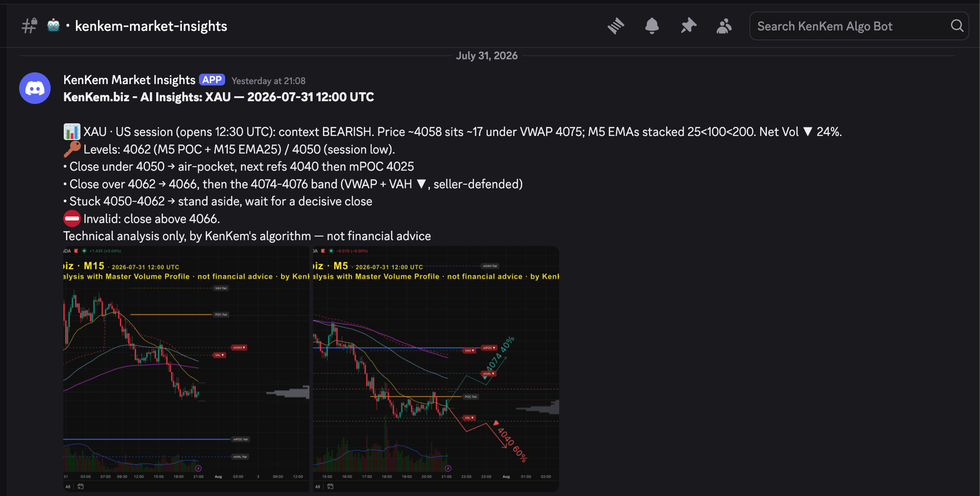Click the "Close under 4050" bullet line
The height and width of the screenshot is (496, 980).
tap(238, 167)
